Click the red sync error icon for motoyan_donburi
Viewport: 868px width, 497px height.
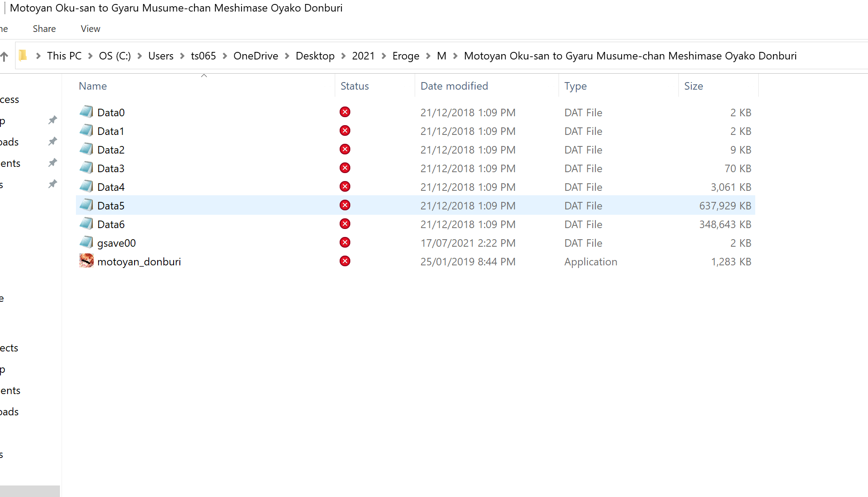[x=345, y=261]
